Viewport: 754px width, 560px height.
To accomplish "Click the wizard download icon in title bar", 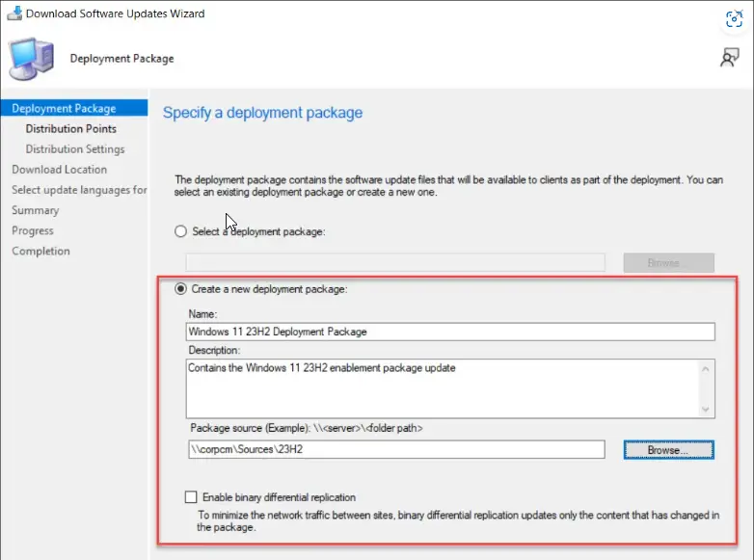I will 14,13.
